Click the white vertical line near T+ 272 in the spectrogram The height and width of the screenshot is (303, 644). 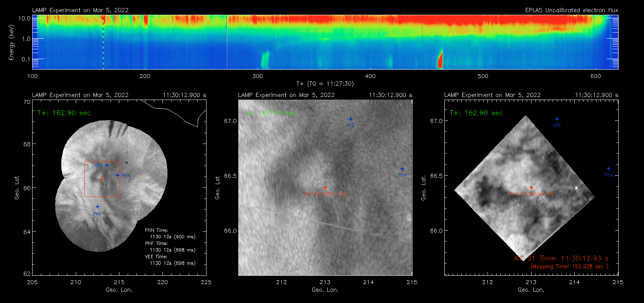coord(227,42)
